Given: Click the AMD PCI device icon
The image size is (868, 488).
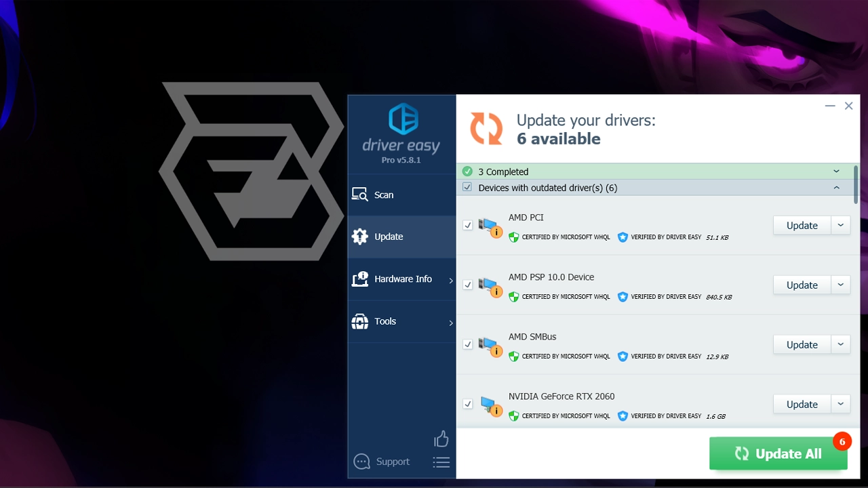Looking at the screenshot, I should pos(490,227).
